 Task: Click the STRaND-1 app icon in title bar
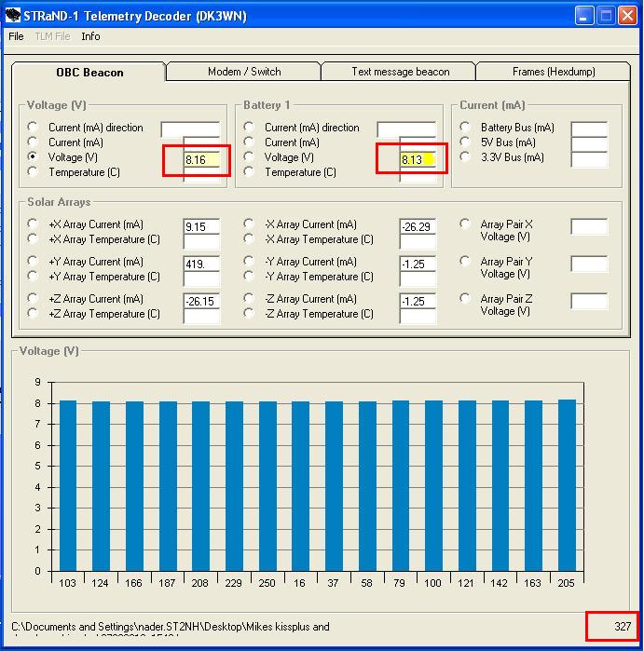13,15
